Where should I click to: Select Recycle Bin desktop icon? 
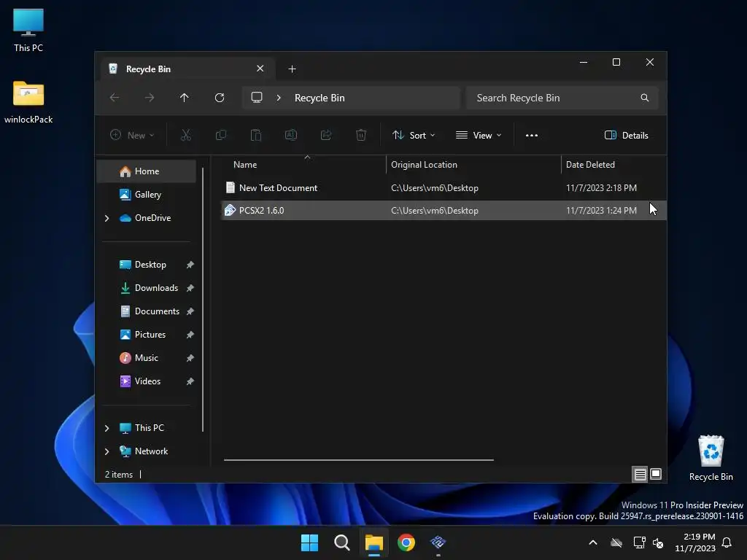(711, 458)
